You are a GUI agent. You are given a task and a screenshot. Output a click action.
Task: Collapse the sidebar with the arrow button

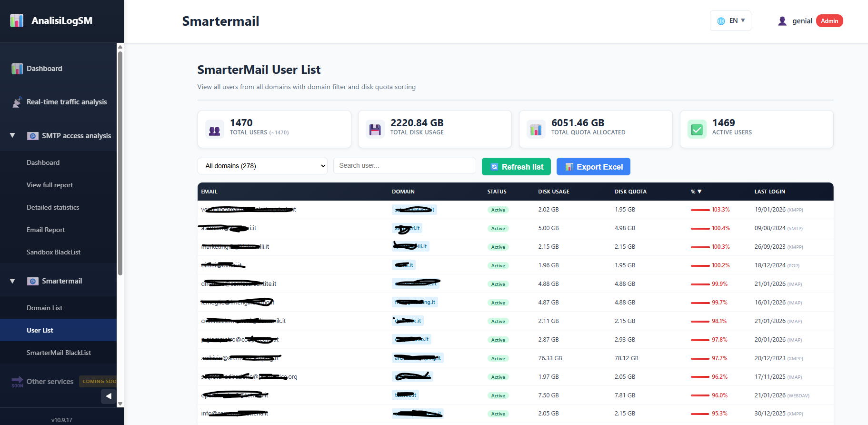point(109,396)
